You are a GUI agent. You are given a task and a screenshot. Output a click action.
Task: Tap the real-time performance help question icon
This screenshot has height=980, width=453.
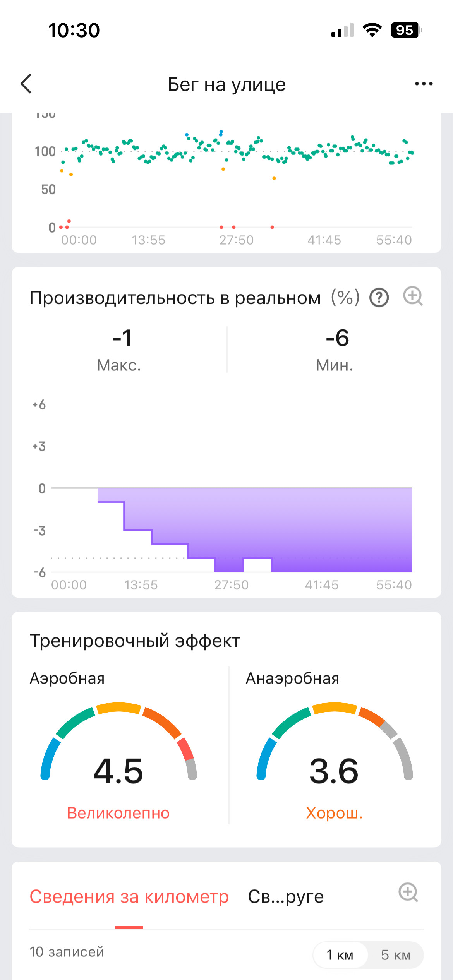[379, 298]
